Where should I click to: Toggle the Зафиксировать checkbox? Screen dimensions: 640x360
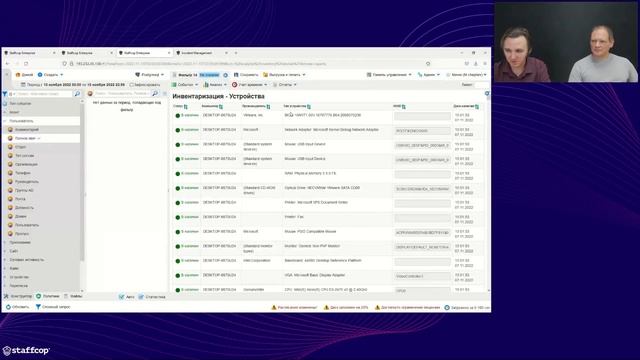[x=131, y=85]
